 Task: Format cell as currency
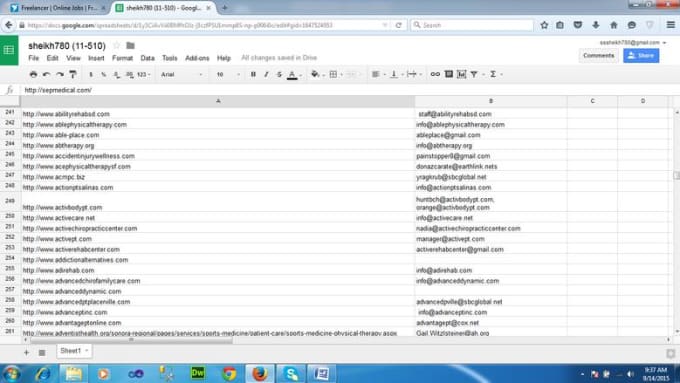coord(91,75)
